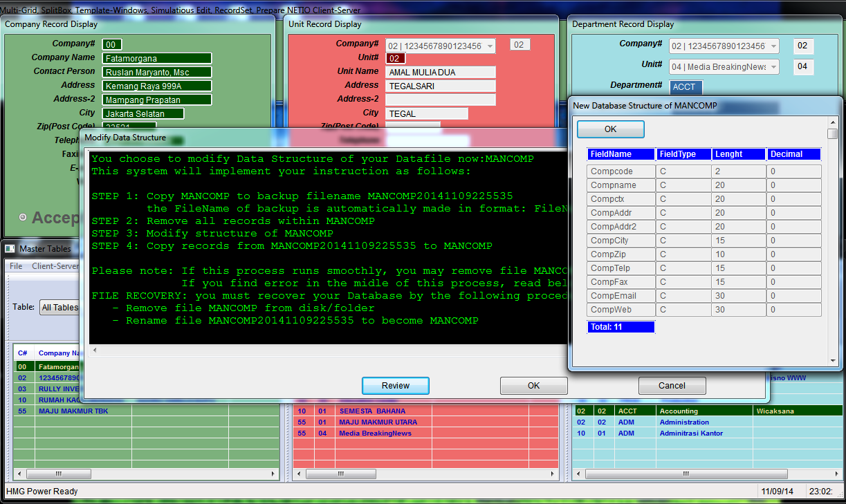The width and height of the screenshot is (846, 504).
Task: Select C# 00 row in company grid
Action: pyautogui.click(x=48, y=367)
